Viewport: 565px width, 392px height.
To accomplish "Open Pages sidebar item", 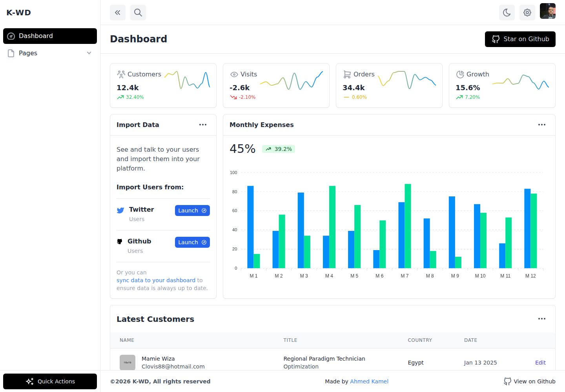I will (x=50, y=53).
